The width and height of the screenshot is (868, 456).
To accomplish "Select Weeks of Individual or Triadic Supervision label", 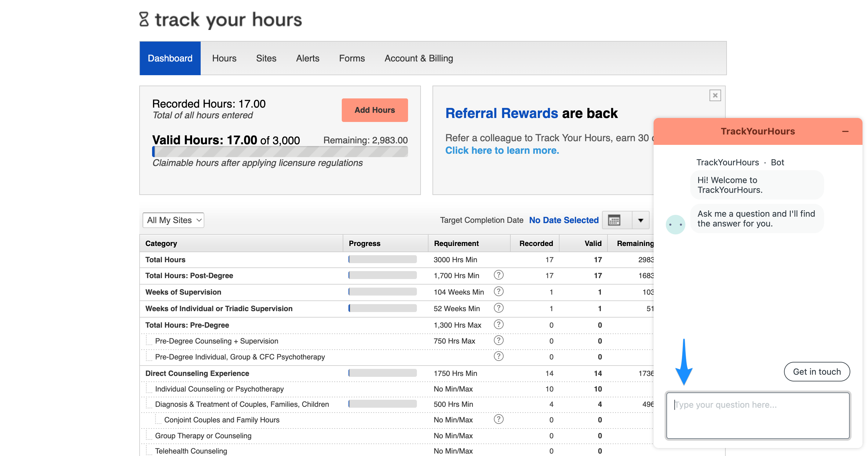I will (219, 309).
